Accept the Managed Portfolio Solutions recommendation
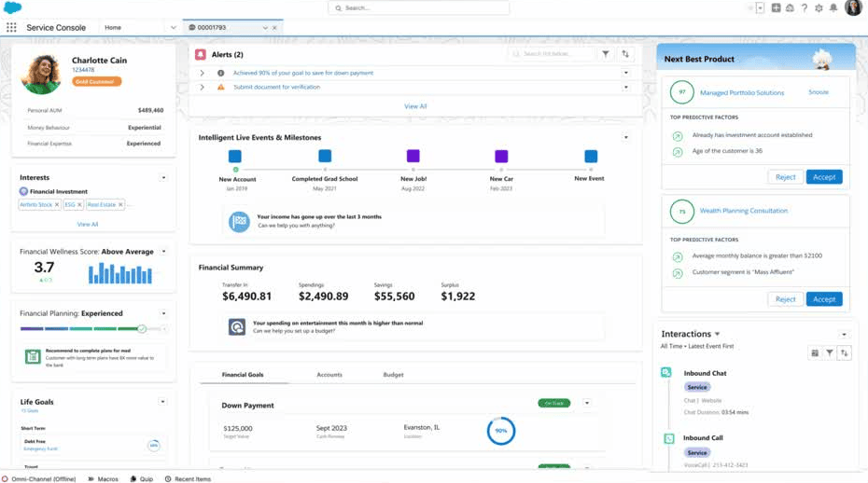 (x=824, y=177)
